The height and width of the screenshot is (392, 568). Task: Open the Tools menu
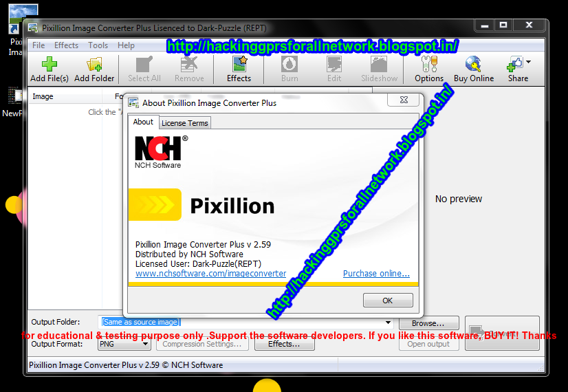pyautogui.click(x=98, y=45)
